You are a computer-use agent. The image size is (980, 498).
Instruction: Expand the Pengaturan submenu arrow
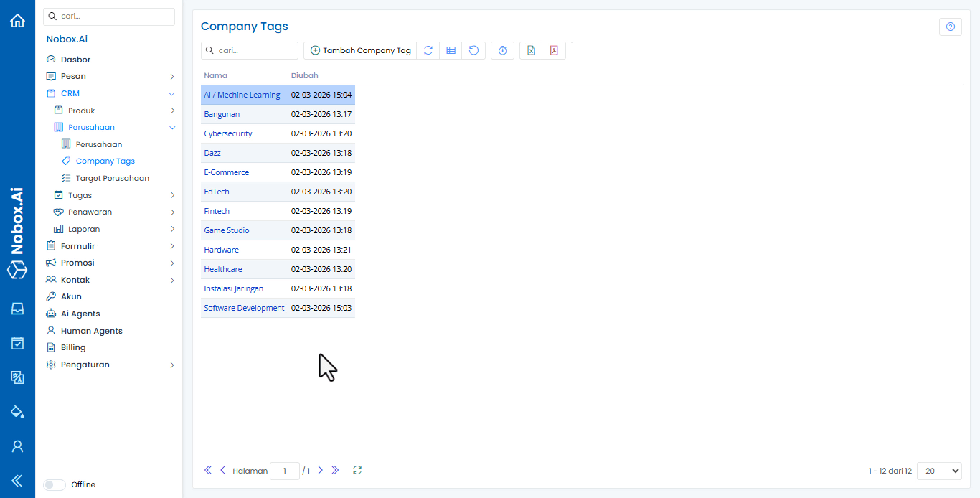point(172,365)
